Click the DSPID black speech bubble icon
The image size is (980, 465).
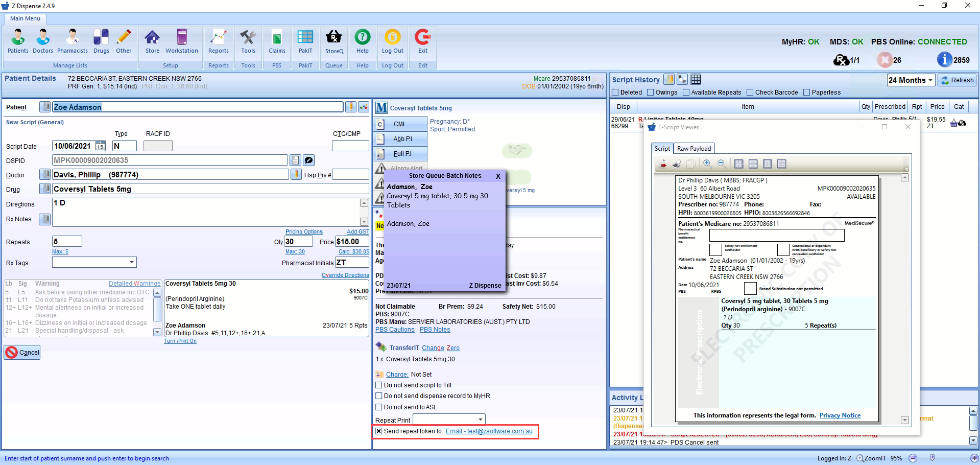[x=308, y=160]
